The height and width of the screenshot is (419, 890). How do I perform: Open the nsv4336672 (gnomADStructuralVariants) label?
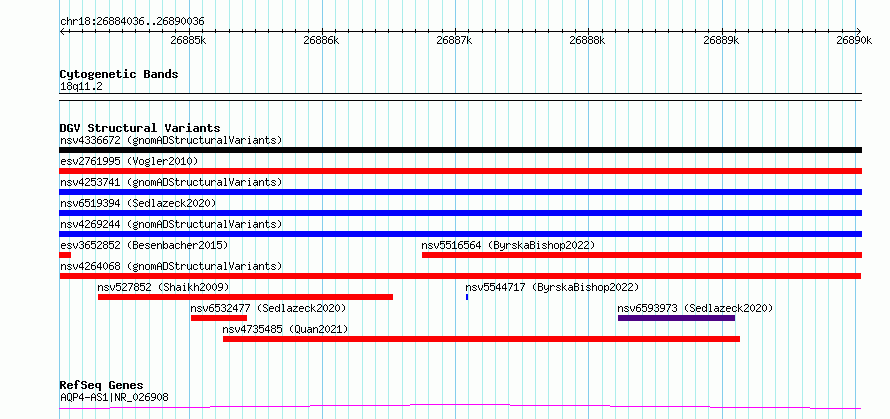pyautogui.click(x=171, y=140)
